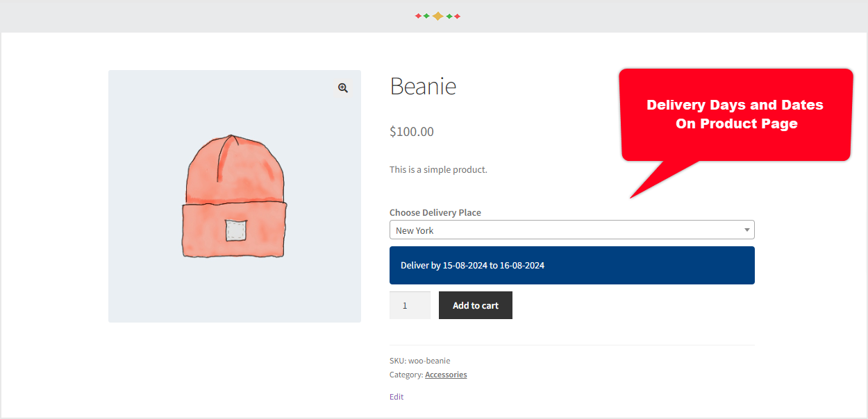The height and width of the screenshot is (419, 868).
Task: Click the magnifying glass zoom icon on the image
Action: click(342, 87)
